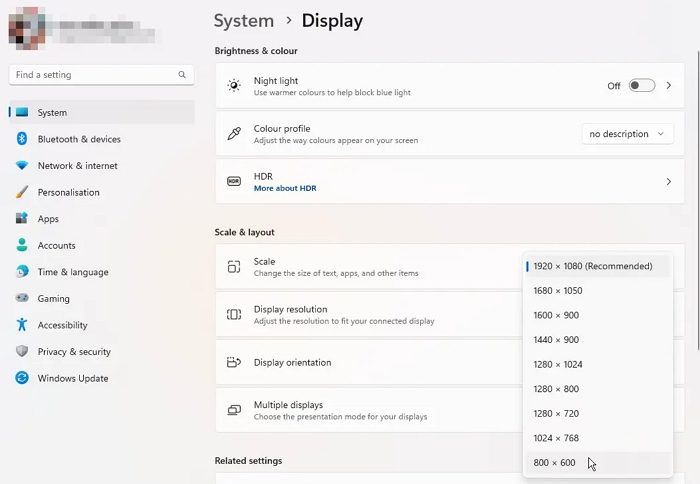This screenshot has width=700, height=484.
Task: Open the Colour profile dropdown
Action: [627, 134]
